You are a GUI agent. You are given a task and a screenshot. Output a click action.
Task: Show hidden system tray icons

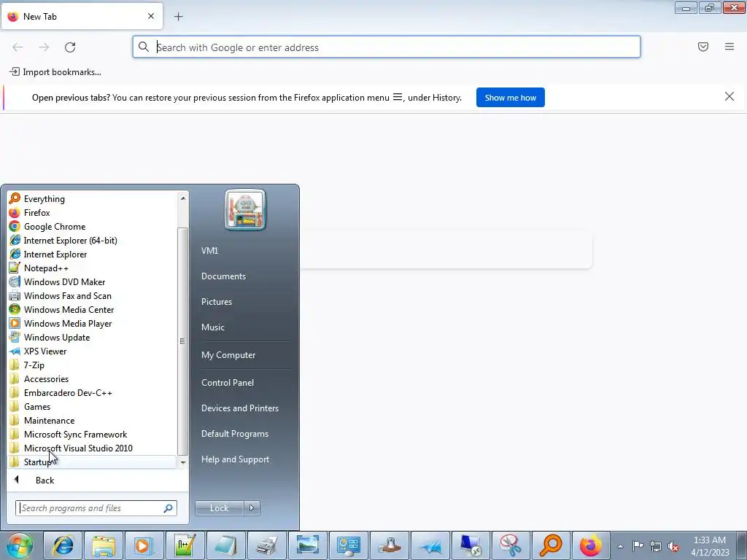click(x=620, y=546)
